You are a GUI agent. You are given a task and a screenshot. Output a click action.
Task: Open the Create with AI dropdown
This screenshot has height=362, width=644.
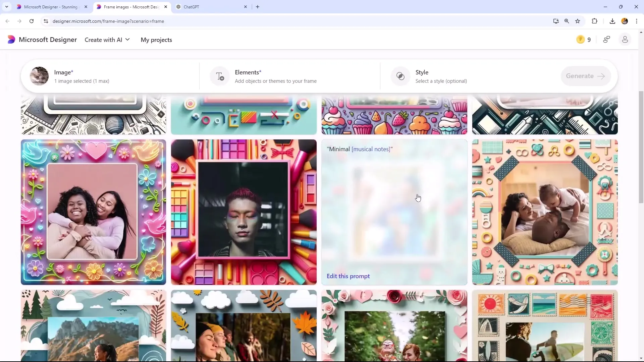click(x=107, y=40)
